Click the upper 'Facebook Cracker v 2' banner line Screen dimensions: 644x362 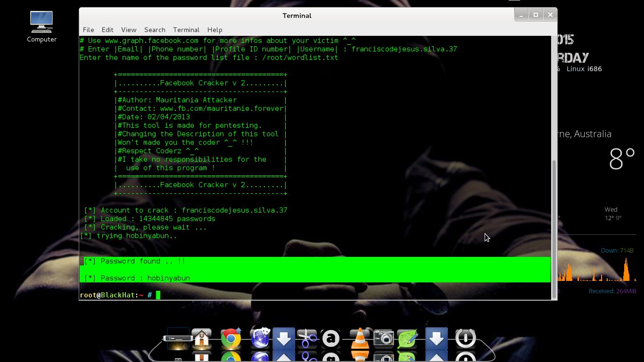pos(200,83)
